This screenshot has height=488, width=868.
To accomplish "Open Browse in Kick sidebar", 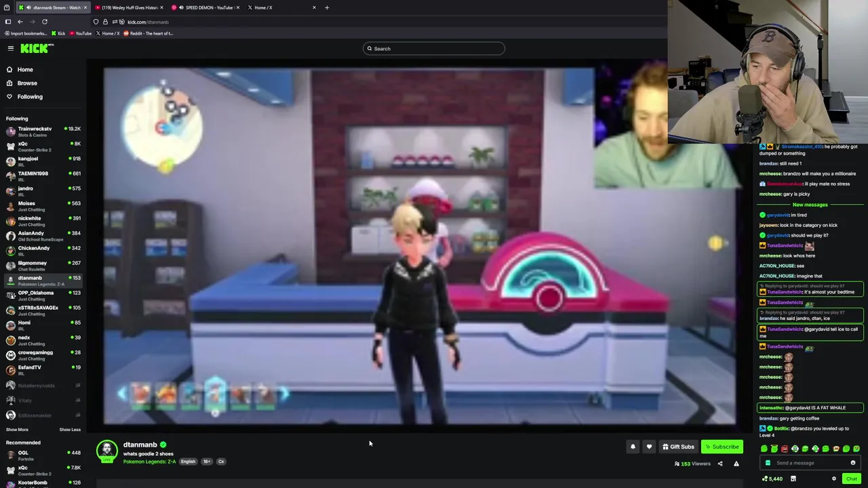I will [x=27, y=83].
